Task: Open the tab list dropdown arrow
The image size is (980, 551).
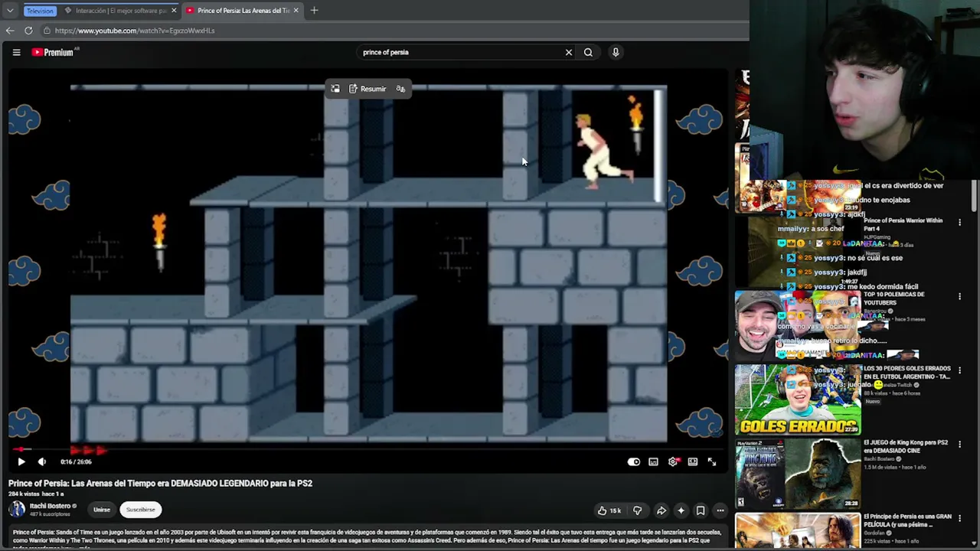Action: pos(9,11)
